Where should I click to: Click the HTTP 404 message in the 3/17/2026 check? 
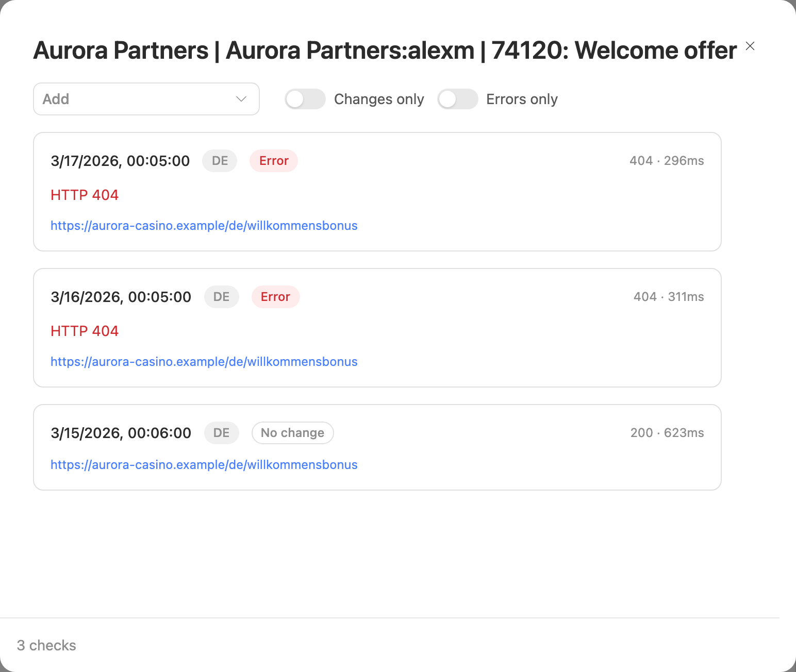(85, 195)
